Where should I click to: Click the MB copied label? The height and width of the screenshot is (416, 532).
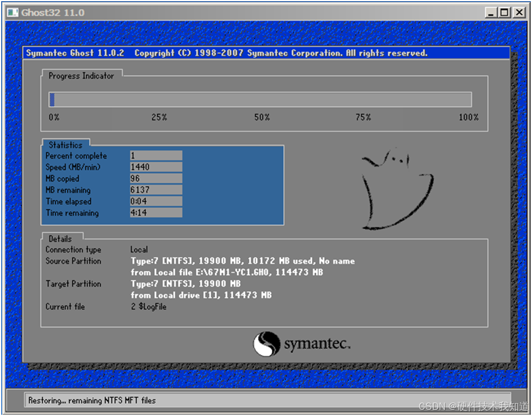(x=62, y=179)
